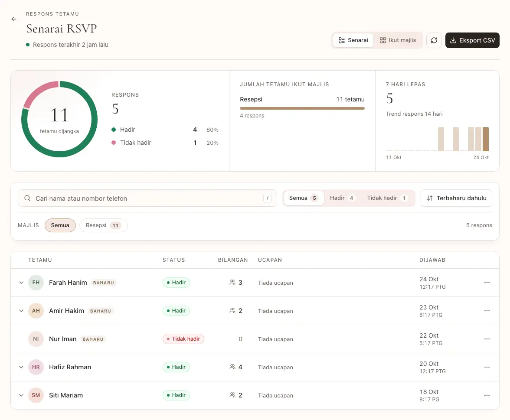Expand Siti Mariam's row
The image size is (510, 420).
click(21, 395)
